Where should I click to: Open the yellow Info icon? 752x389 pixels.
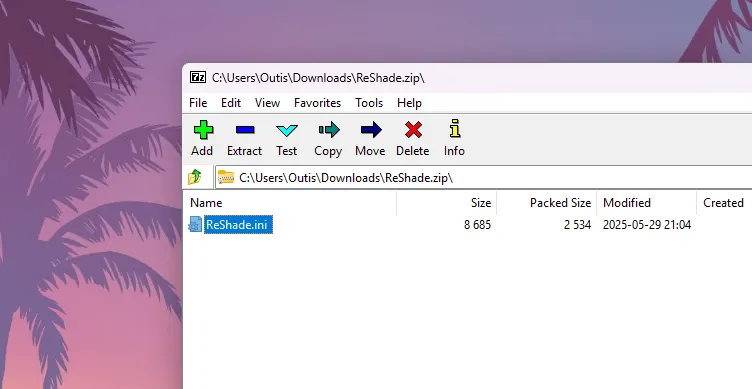point(455,129)
